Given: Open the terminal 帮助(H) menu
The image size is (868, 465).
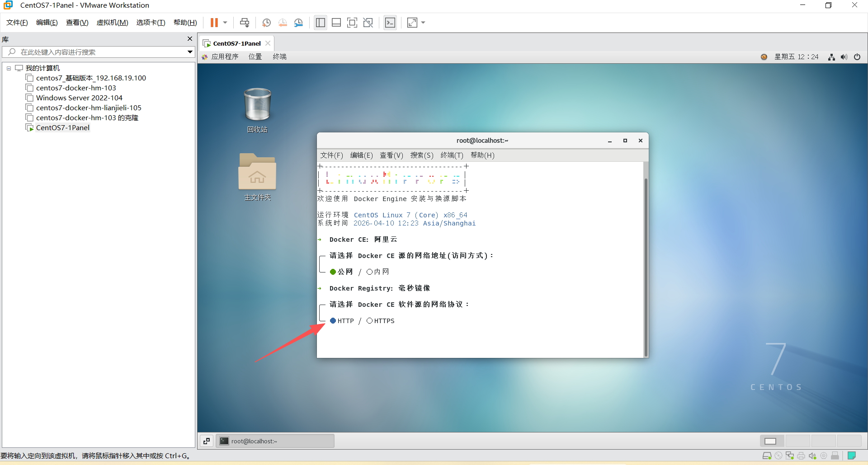Looking at the screenshot, I should [x=482, y=155].
